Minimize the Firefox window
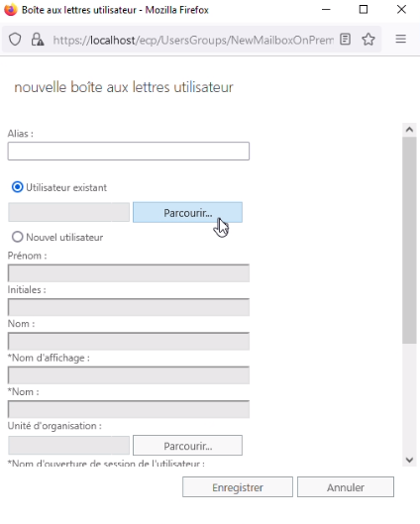The width and height of the screenshot is (420, 524). [x=326, y=9]
